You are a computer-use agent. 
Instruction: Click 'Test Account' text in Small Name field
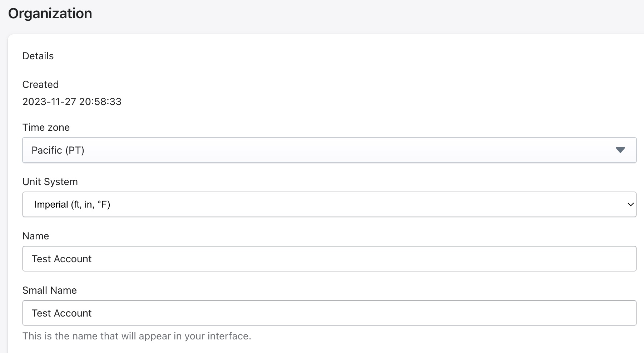(61, 313)
